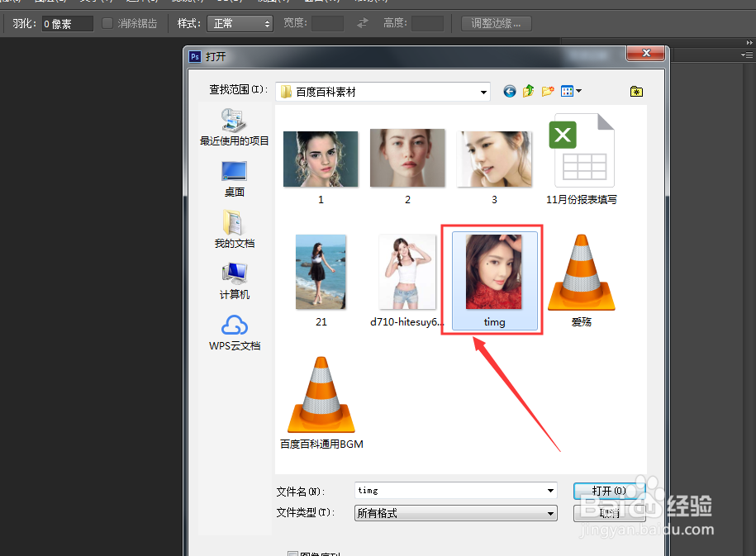Open My Documents (我的文档) location
The width and height of the screenshot is (756, 556).
click(x=235, y=230)
